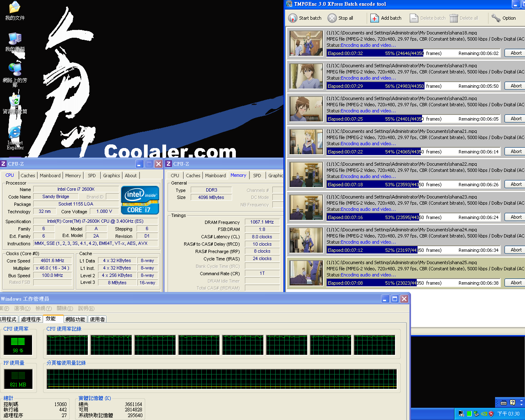
Task: Switch to Mainboard tab in left CPU-Z
Action: (x=50, y=176)
